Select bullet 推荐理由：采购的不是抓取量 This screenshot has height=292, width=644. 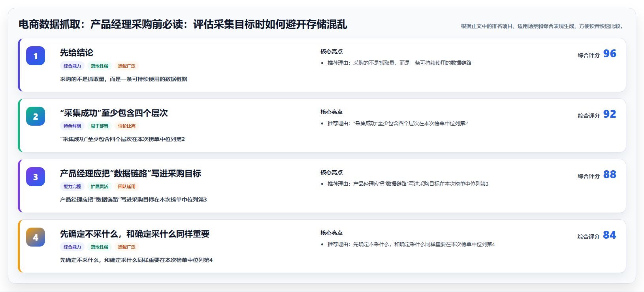399,63
